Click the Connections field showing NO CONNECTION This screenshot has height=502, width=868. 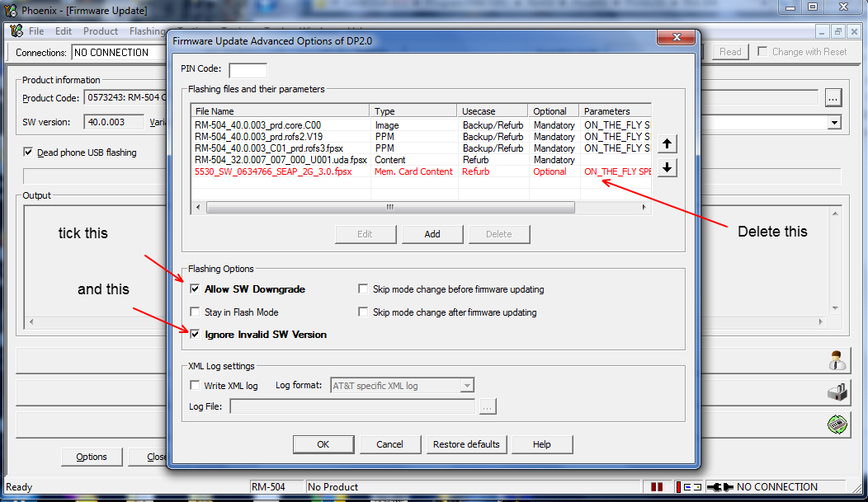tap(119, 53)
